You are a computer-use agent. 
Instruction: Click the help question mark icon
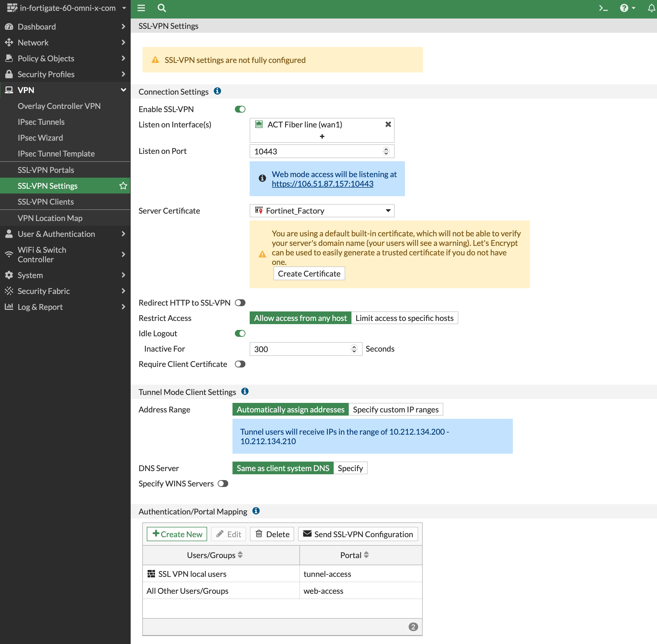click(x=624, y=8)
